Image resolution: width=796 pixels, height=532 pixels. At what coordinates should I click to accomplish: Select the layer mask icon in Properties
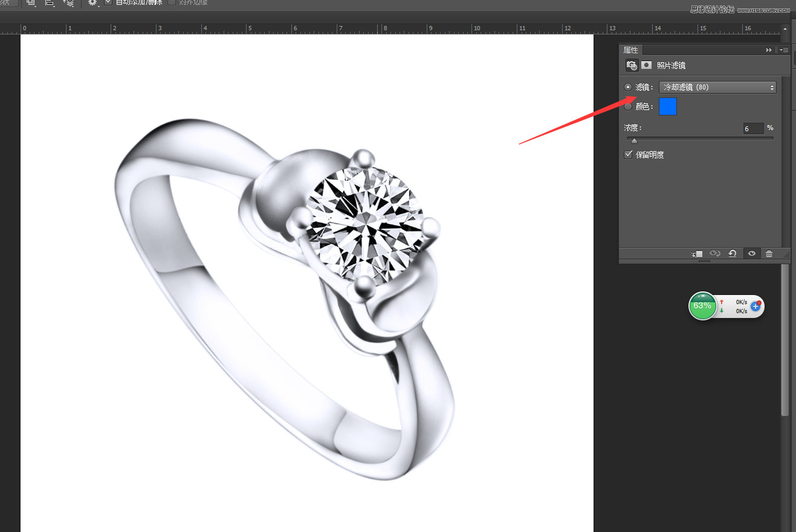pyautogui.click(x=646, y=65)
